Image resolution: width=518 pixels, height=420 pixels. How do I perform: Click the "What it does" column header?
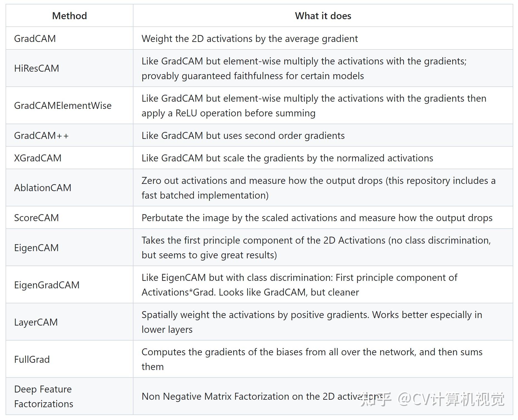click(x=323, y=16)
